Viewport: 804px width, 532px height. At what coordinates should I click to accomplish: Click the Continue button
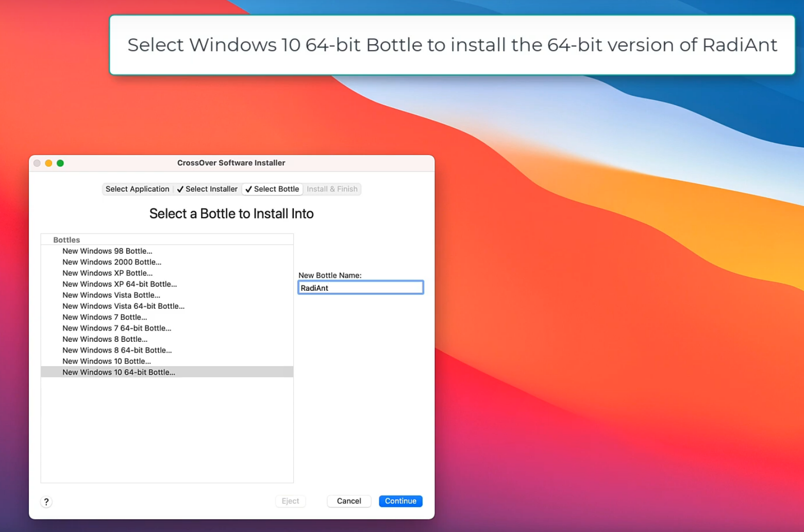click(x=400, y=501)
